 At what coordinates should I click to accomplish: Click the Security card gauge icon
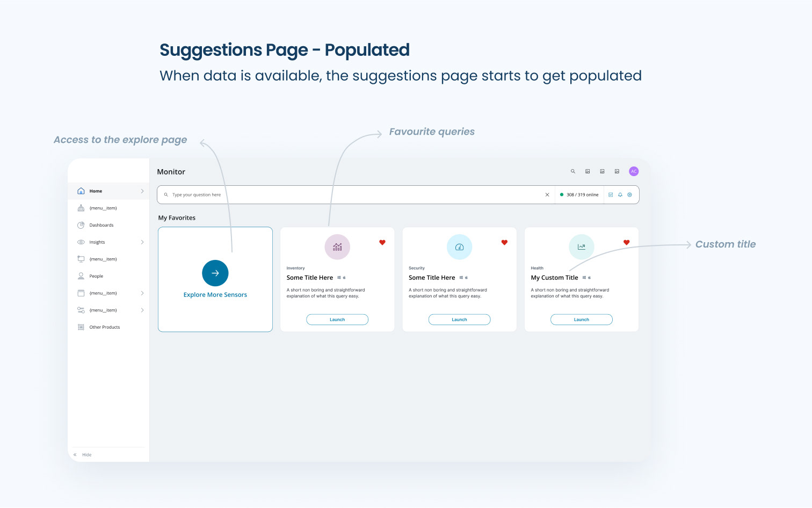(x=459, y=247)
